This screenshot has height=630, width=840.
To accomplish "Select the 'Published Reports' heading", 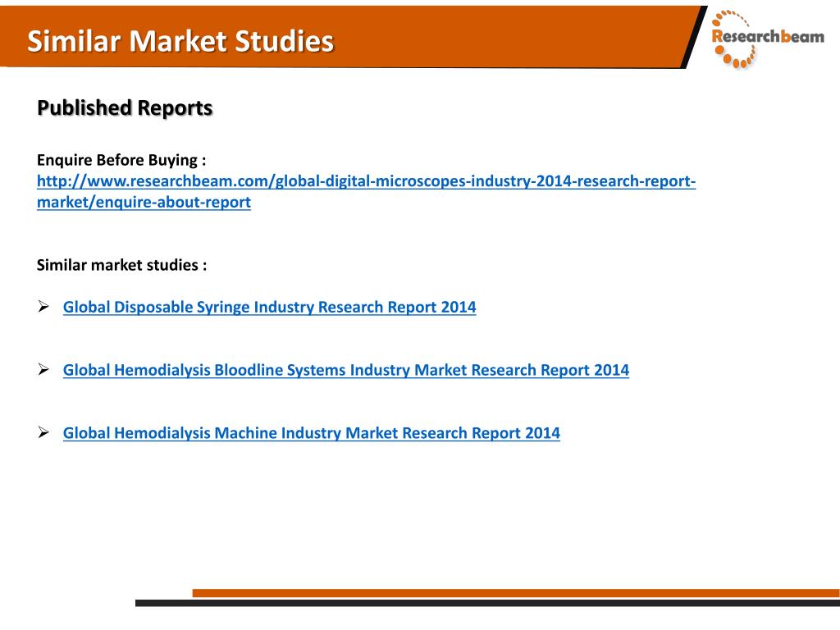I will [x=125, y=107].
